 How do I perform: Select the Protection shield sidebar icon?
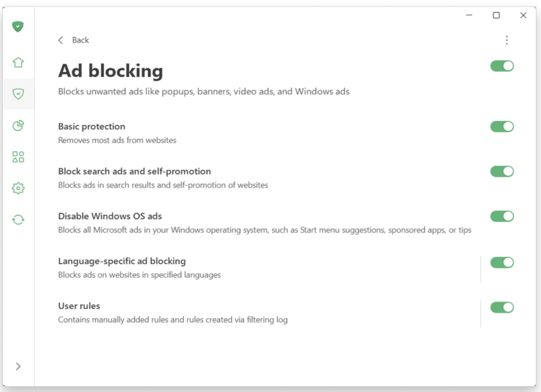[18, 94]
